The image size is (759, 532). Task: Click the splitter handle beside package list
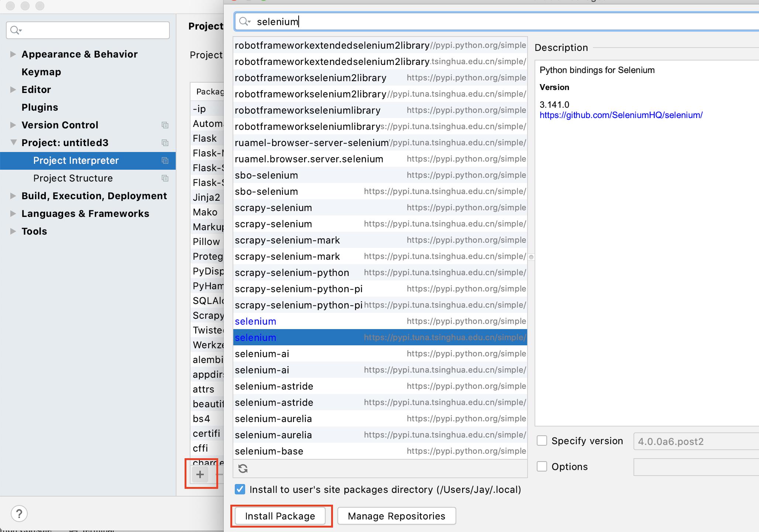(x=531, y=257)
